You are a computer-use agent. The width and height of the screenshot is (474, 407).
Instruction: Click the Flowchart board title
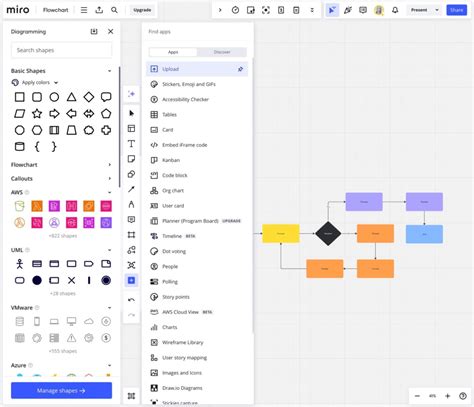click(56, 10)
